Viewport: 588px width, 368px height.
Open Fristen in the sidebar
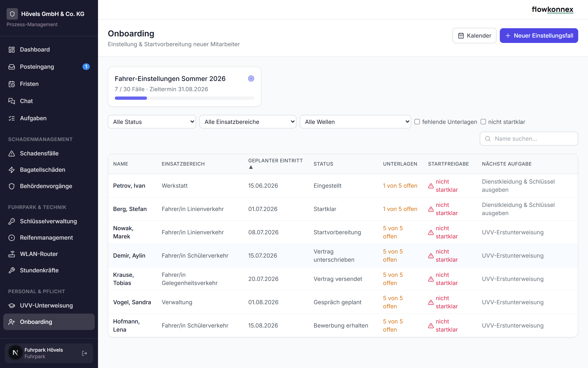(49, 84)
